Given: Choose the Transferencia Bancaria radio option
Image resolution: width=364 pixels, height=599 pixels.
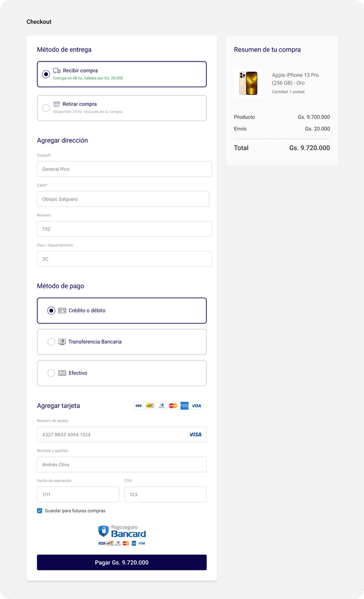Looking at the screenshot, I should pyautogui.click(x=51, y=342).
